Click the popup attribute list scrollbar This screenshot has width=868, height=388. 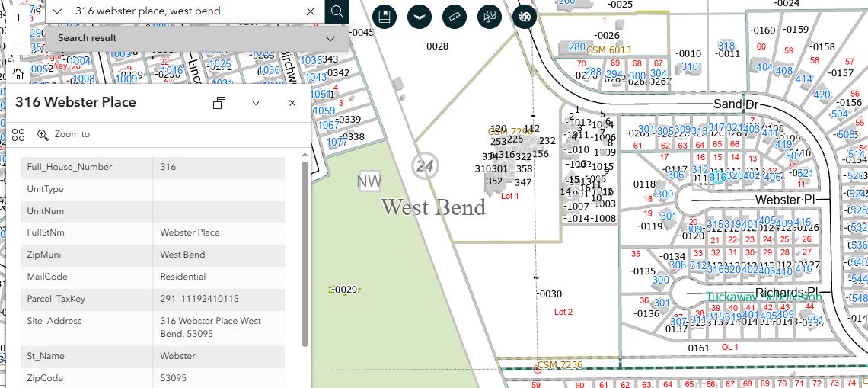305,252
